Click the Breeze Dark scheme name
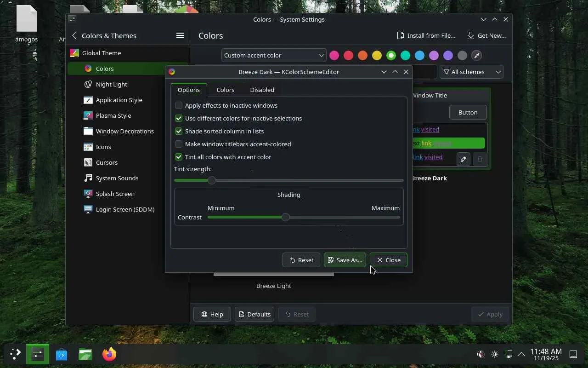Viewport: 588px width, 368px height. pos(430,178)
